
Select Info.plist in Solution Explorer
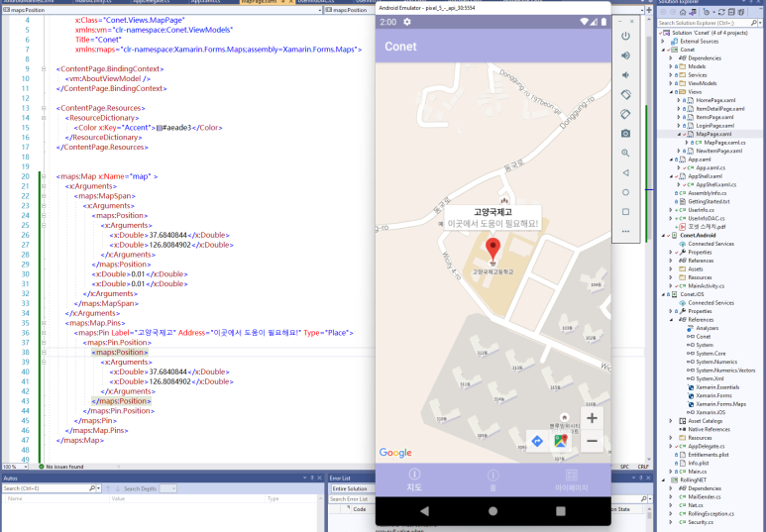tap(699, 463)
